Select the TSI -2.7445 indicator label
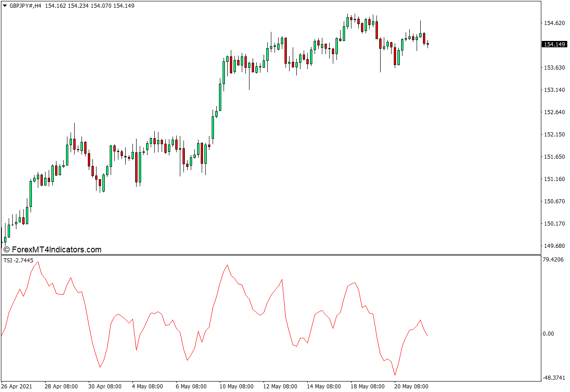Screen dimensions: 570x392 pos(18,260)
